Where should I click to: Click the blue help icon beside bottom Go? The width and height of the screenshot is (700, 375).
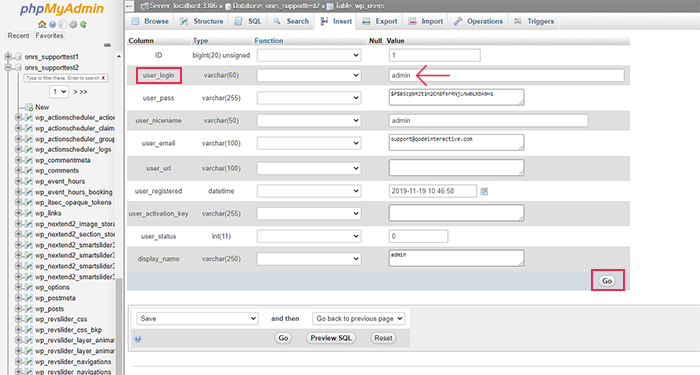point(138,339)
